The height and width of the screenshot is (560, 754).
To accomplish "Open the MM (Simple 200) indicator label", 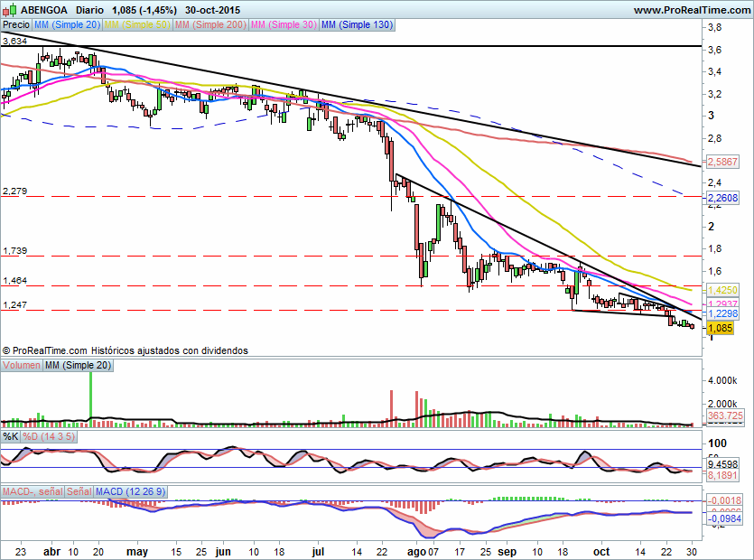I will [x=210, y=24].
